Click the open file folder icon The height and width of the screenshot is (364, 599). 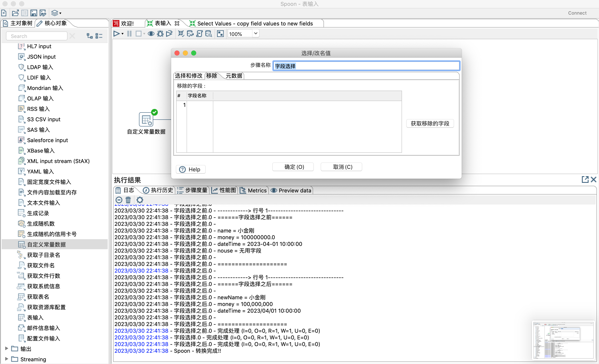(15, 13)
